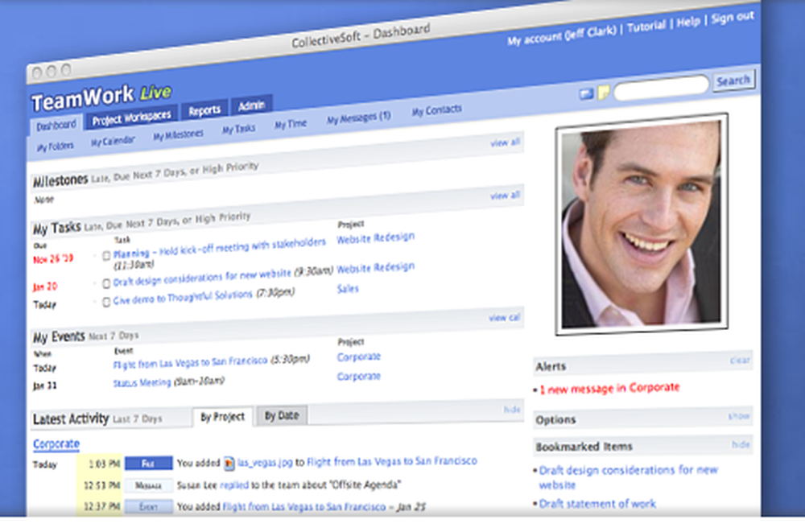Click the yellow sticky note icon

[604, 93]
